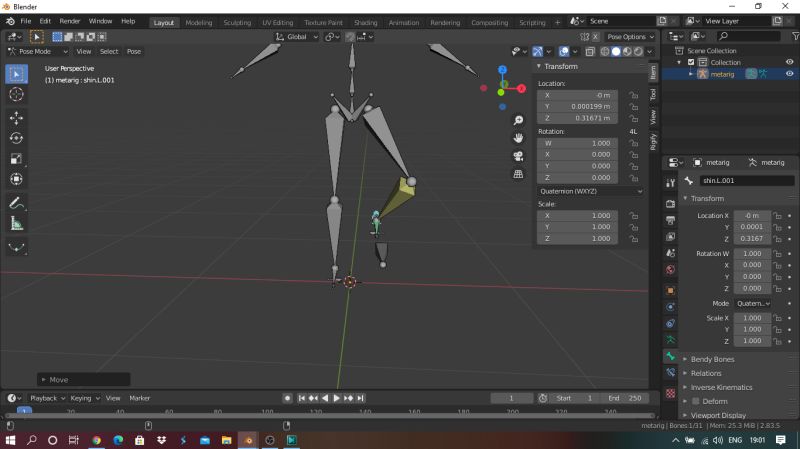Open the Marker menu in timeline
The height and width of the screenshot is (449, 800).
(x=139, y=398)
